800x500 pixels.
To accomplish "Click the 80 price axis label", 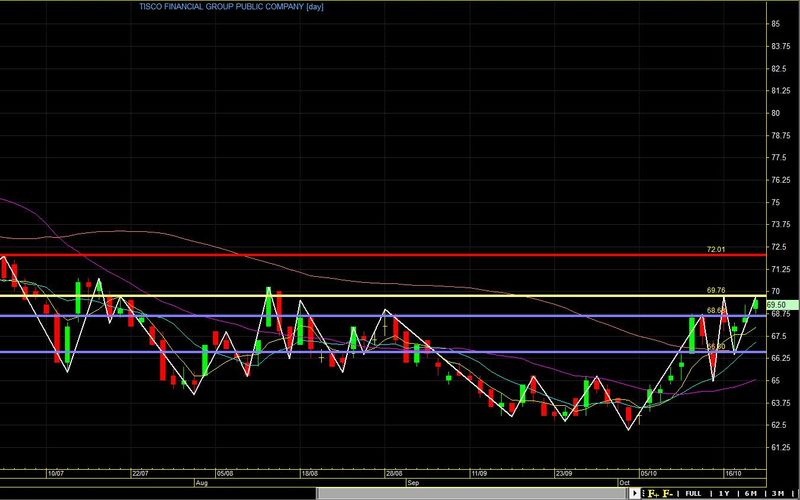I will point(776,113).
